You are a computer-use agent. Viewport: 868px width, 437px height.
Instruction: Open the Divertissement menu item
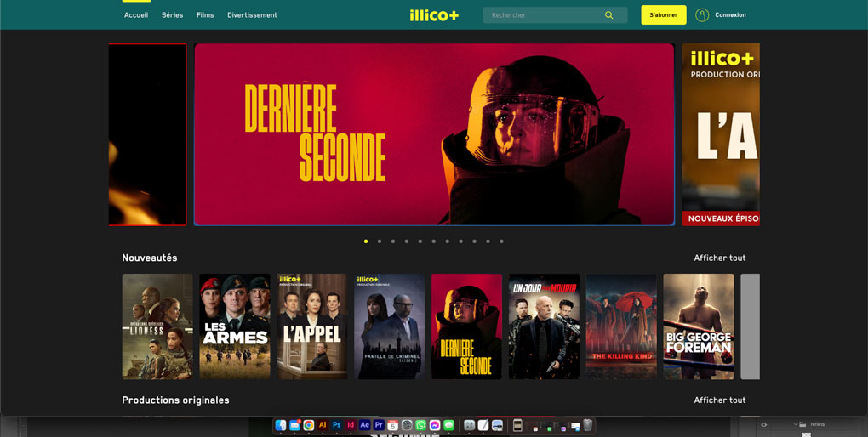[x=253, y=15]
